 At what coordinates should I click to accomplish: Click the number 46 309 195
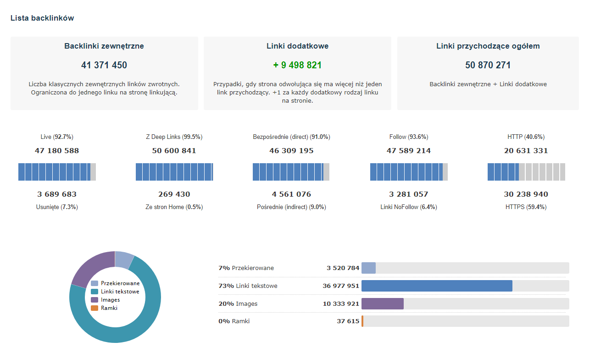[291, 151]
